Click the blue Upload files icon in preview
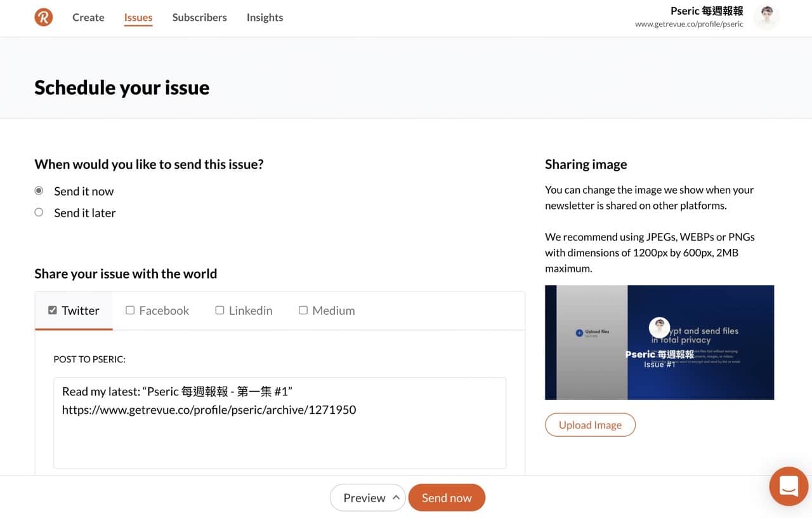 coord(579,333)
